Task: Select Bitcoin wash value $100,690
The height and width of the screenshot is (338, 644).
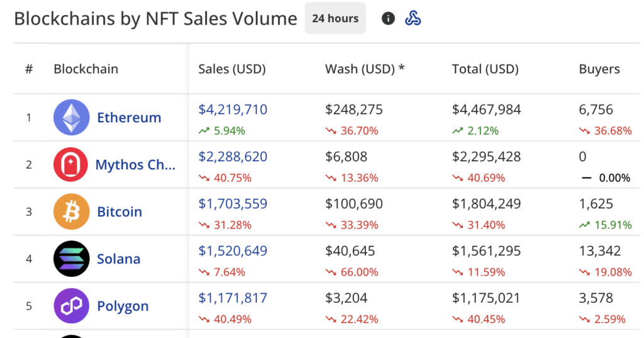Action: 354,203
